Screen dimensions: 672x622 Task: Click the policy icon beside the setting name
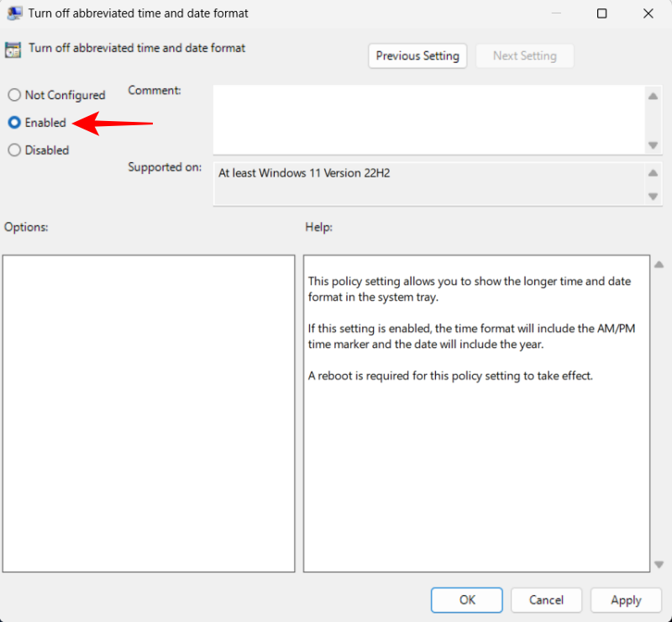13,49
